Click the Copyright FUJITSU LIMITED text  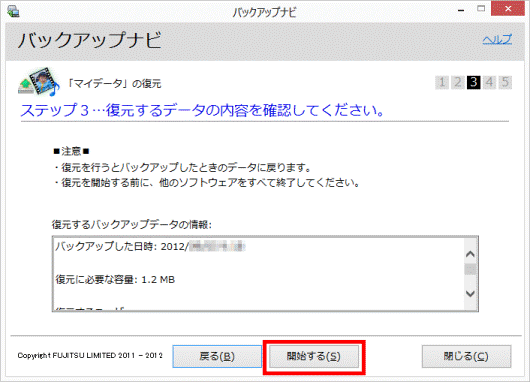point(90,356)
